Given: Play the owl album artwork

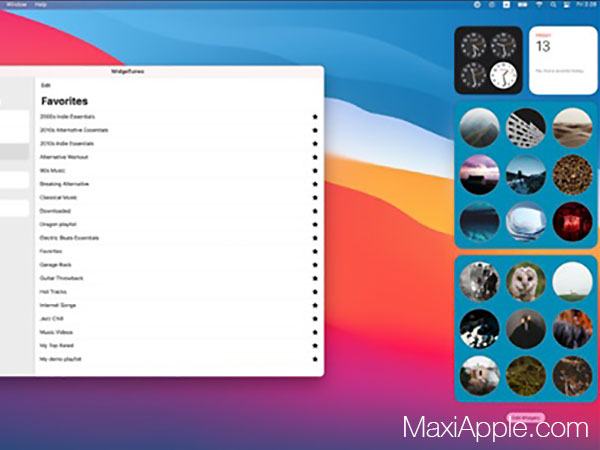Looking at the screenshot, I should 526,282.
